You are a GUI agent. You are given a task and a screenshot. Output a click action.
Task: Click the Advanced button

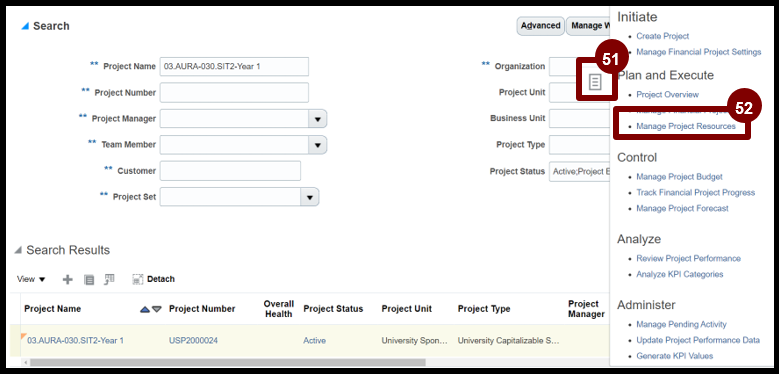coord(541,26)
